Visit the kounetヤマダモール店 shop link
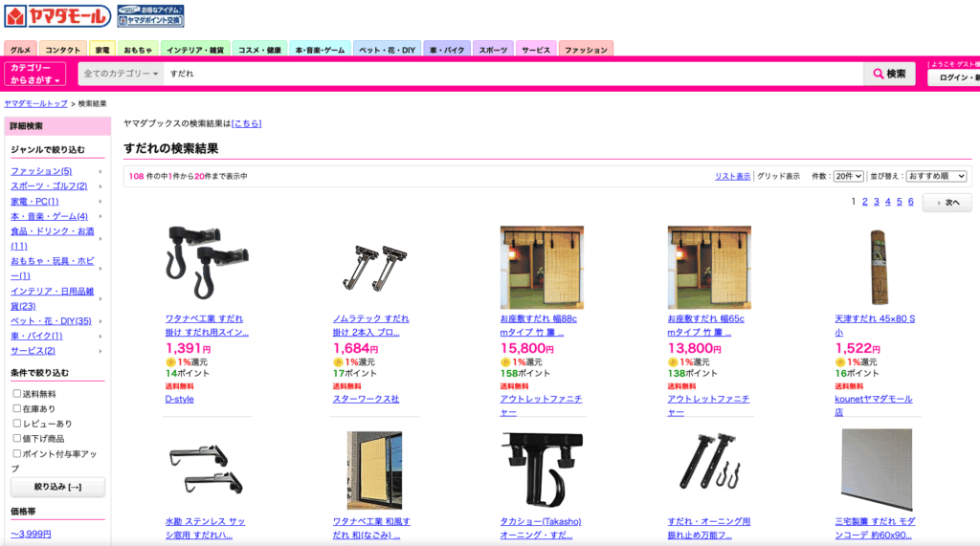The height and width of the screenshot is (546, 980). (874, 405)
